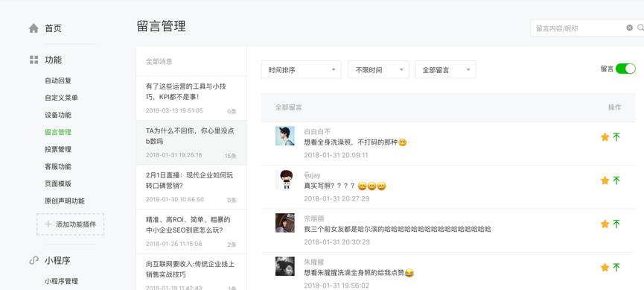Screen dimensions: 644x290
Task: Click the home icon beside 首页
Action: [x=34, y=28]
